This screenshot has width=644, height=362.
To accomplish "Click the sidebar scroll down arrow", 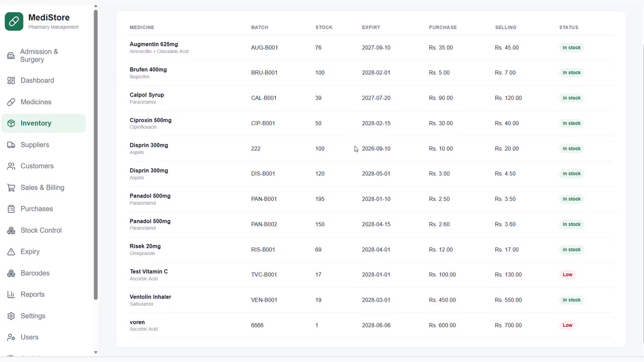I will point(96,352).
